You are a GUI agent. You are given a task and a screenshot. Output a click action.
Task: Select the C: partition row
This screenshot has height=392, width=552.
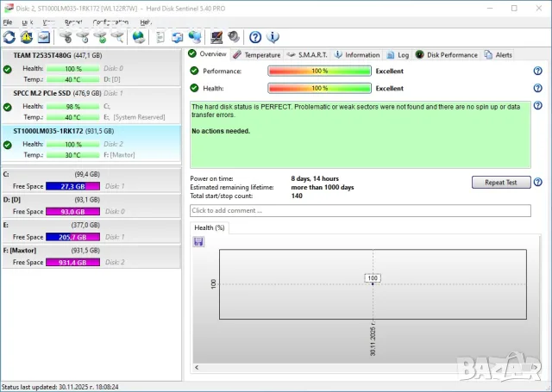(x=91, y=180)
